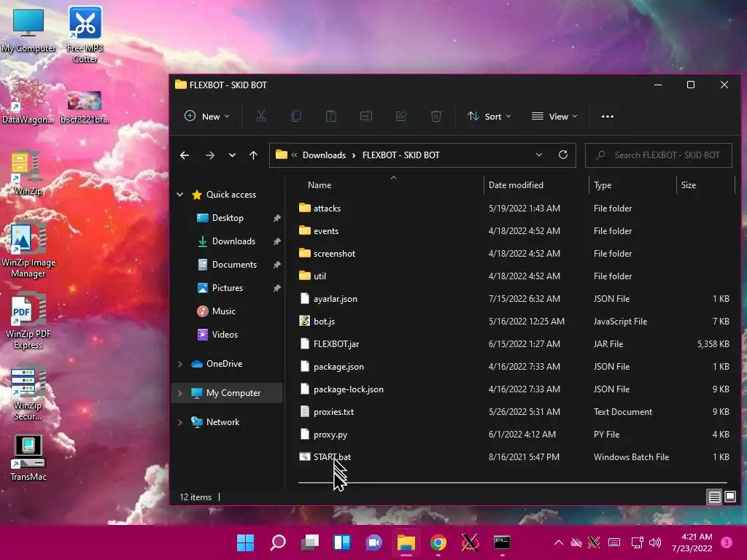The width and height of the screenshot is (747, 560).
Task: Open the Sort options dropdown
Action: tap(489, 116)
